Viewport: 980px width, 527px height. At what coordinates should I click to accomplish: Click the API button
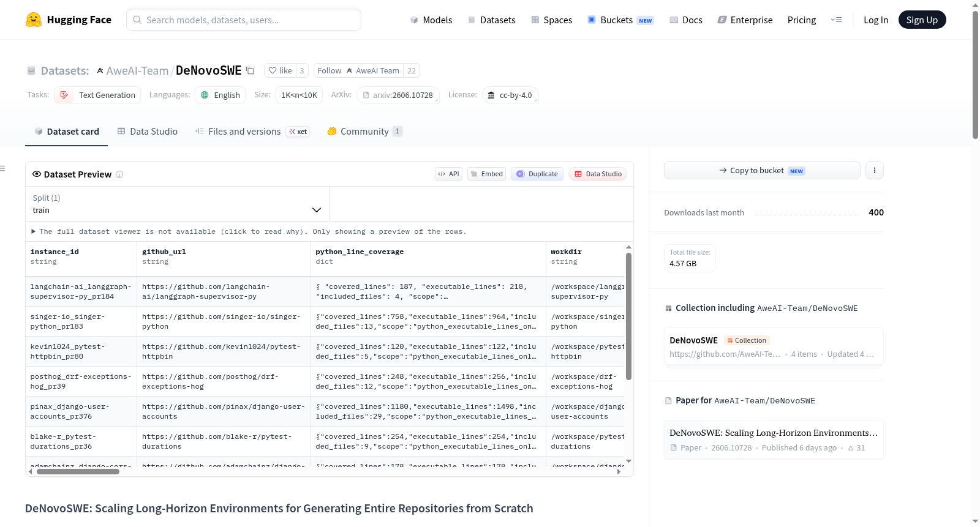pyautogui.click(x=448, y=174)
